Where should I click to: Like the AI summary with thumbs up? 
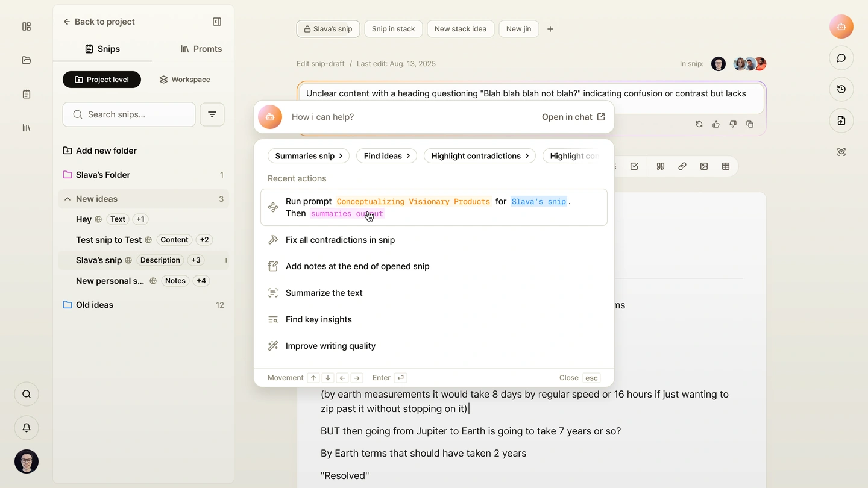pos(716,124)
